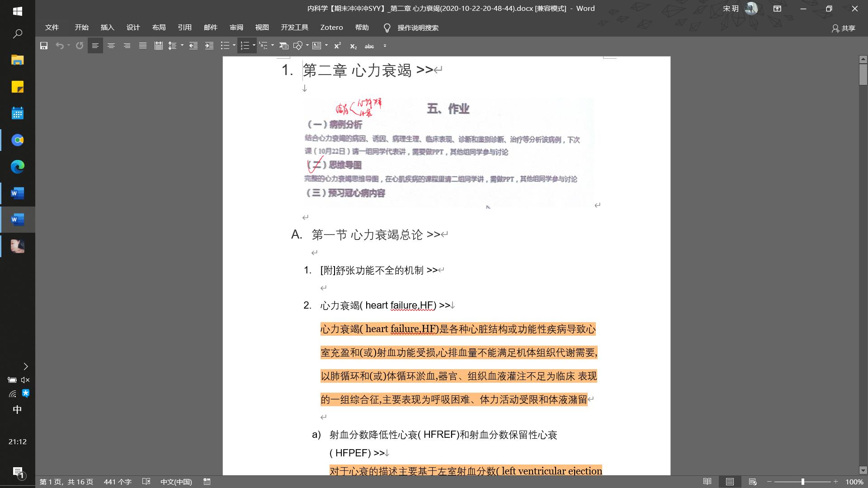Click the vertical scrollbar thumb

(863, 74)
